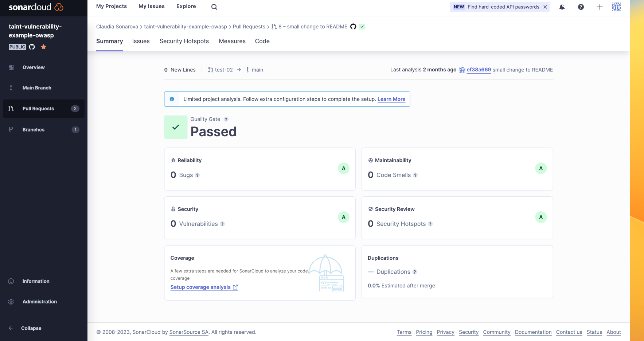644x341 pixels.
Task: Switch to the Code tab
Action: point(262,41)
